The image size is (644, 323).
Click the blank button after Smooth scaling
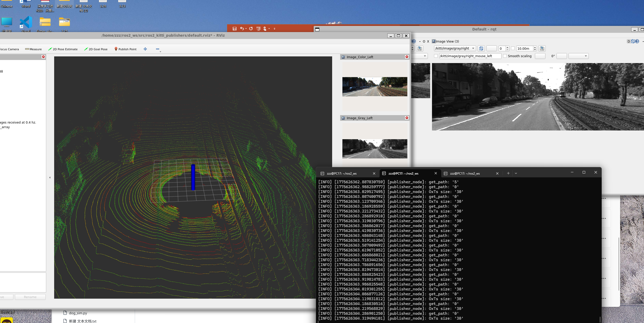pos(540,56)
